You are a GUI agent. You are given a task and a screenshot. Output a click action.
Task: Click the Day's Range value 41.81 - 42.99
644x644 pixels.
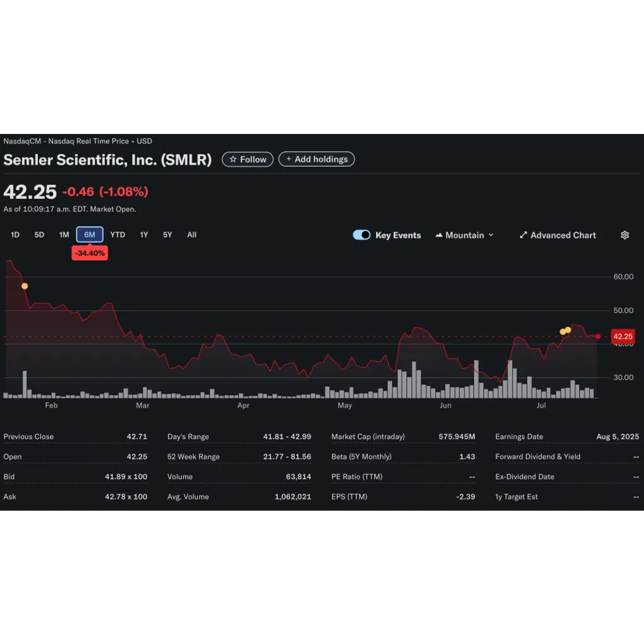click(x=287, y=436)
